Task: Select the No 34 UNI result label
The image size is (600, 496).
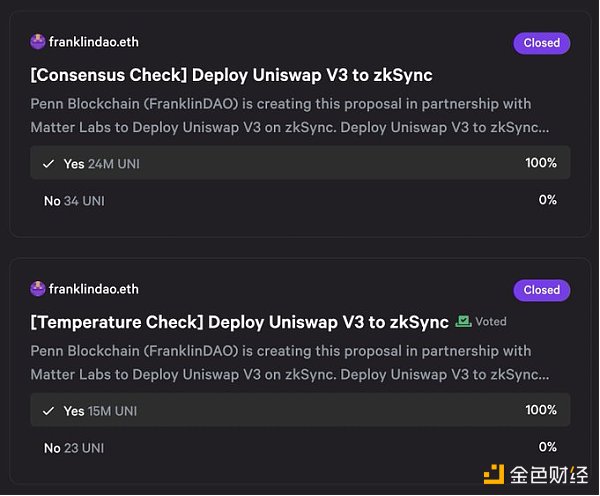Action: point(74,201)
